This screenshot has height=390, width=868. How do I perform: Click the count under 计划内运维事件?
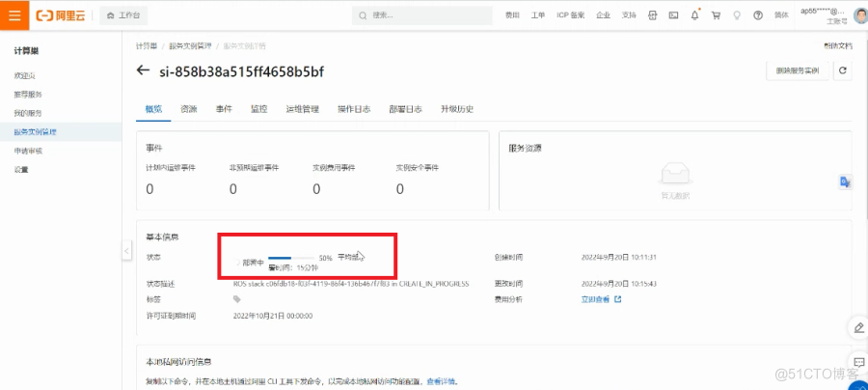pyautogui.click(x=149, y=189)
